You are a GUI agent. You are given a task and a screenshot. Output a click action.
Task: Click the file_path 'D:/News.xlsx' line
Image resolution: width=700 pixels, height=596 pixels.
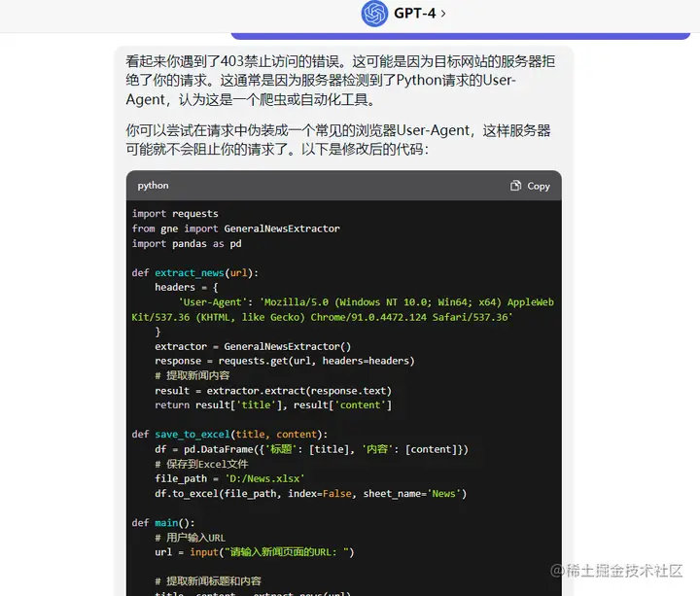point(229,479)
